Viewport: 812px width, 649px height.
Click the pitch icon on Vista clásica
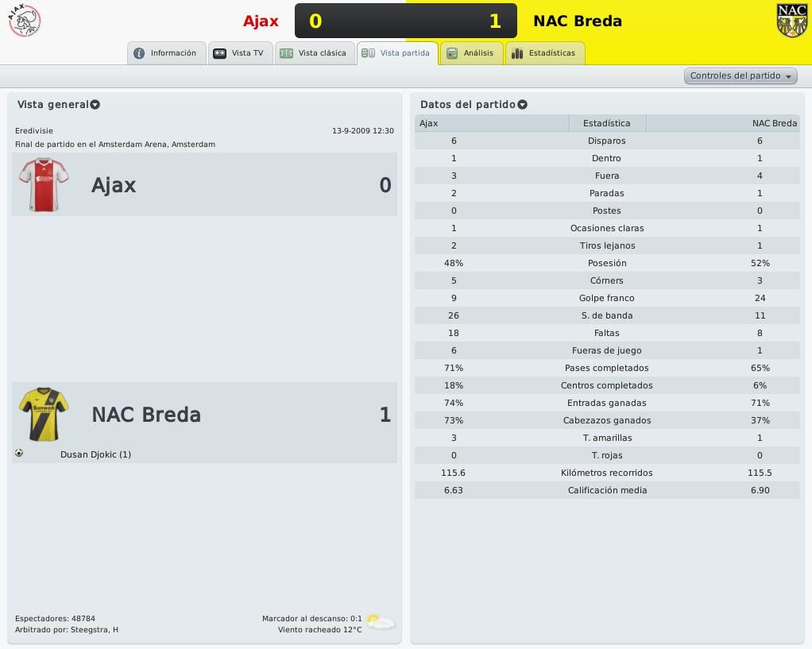click(286, 53)
